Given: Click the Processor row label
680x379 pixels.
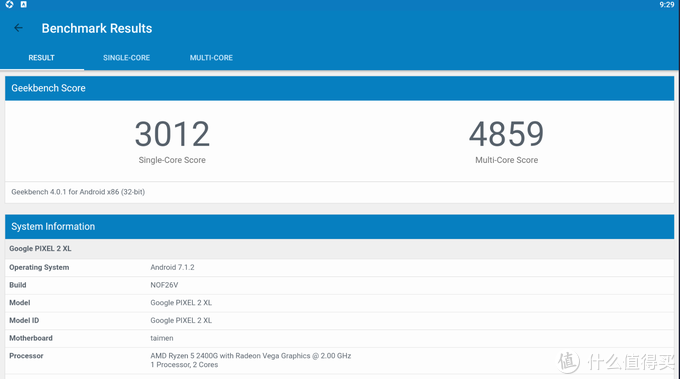Looking at the screenshot, I should click(26, 356).
